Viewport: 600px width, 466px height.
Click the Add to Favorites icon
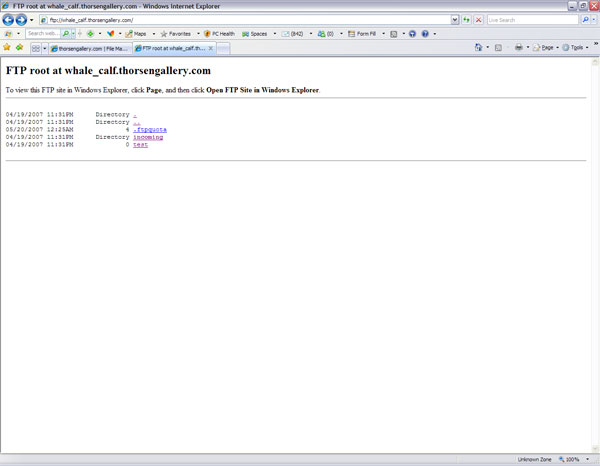[x=19, y=47]
